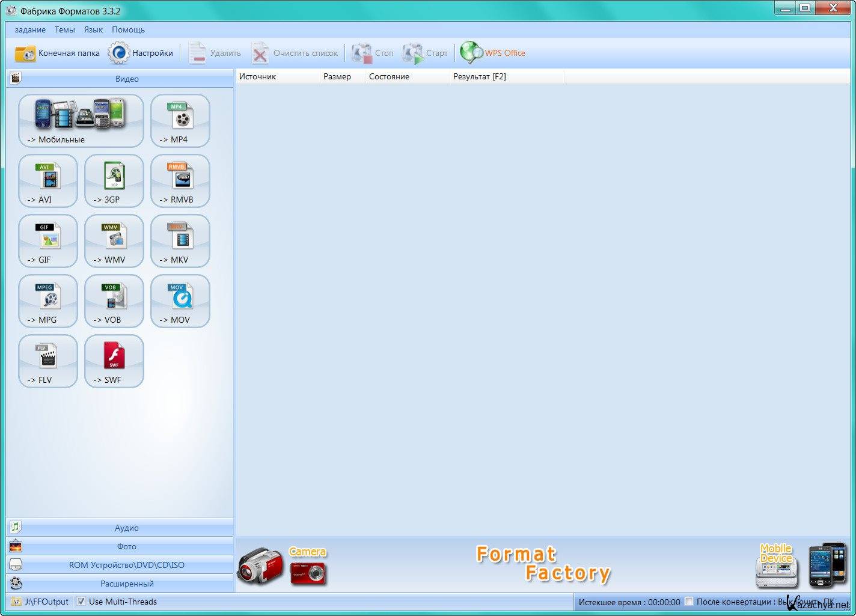The image size is (856, 616).
Task: Select the RMVB conversion format
Action: pyautogui.click(x=180, y=181)
